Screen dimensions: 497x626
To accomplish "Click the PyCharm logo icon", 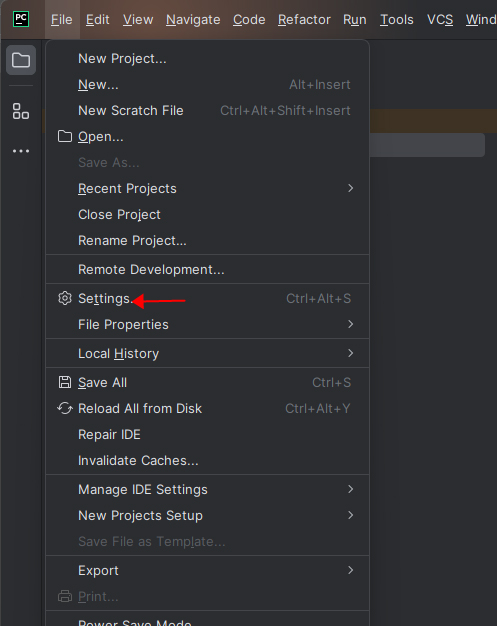I will point(21,19).
